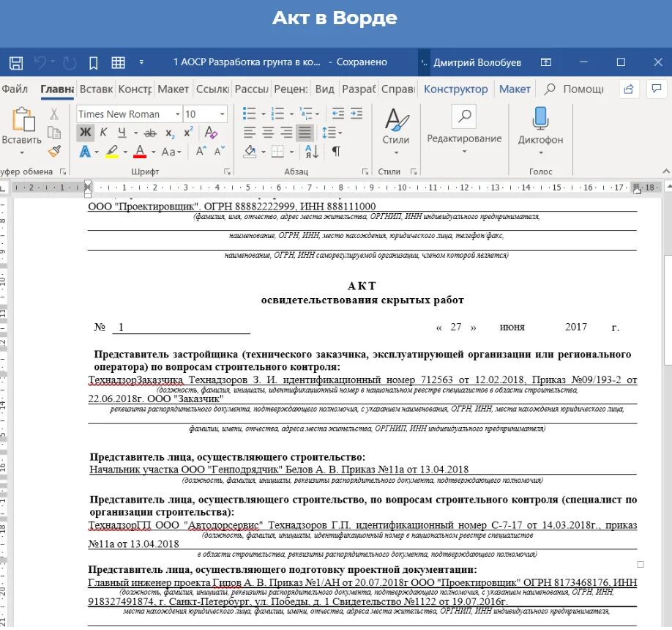Toggle subscript x₂ formatting
Screen dimensions: 672x630
click(170, 133)
